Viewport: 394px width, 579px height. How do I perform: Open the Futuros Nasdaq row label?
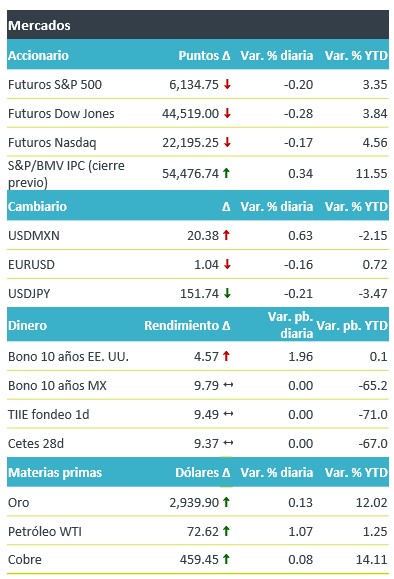click(52, 143)
